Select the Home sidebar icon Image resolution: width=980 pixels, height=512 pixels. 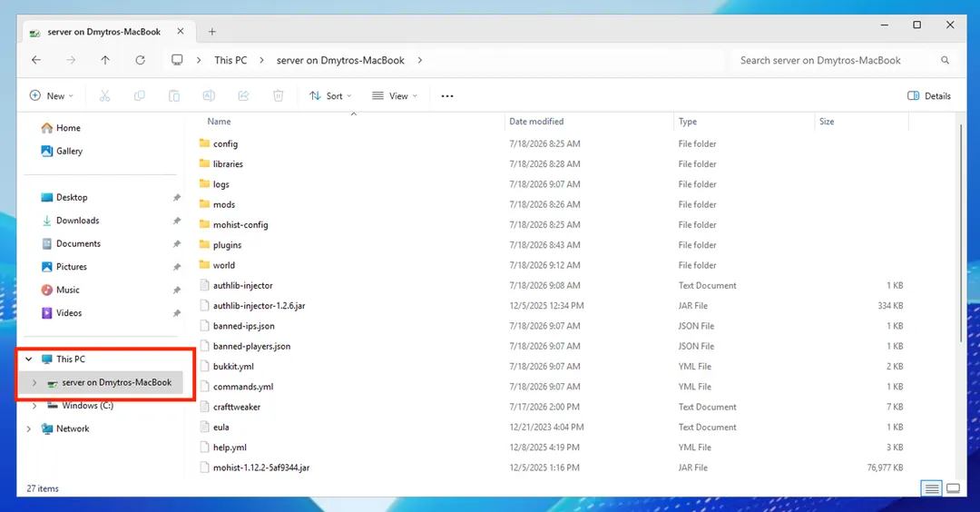47,127
